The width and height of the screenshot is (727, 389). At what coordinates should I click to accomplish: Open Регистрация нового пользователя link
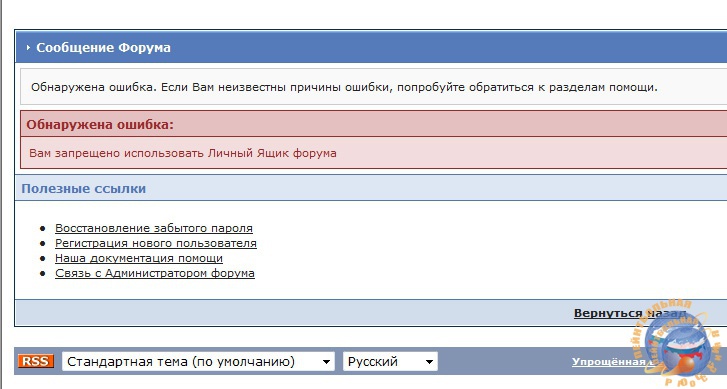(x=156, y=243)
